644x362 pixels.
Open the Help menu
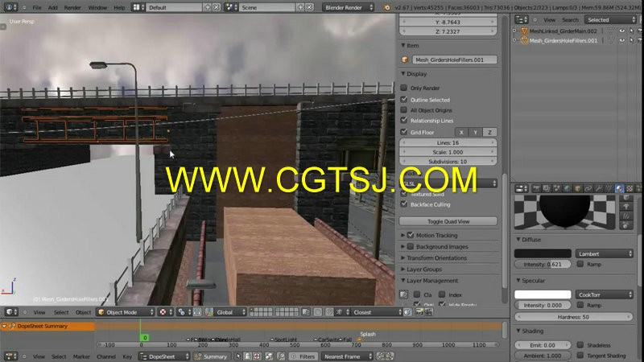[119, 7]
